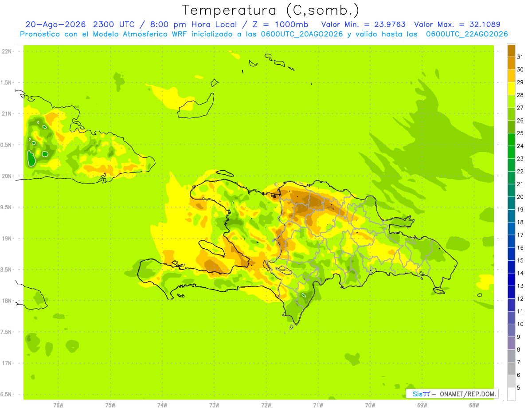The image size is (532, 411).
Task: Click the pressure level "Z = 1000mb"
Action: click(x=280, y=24)
